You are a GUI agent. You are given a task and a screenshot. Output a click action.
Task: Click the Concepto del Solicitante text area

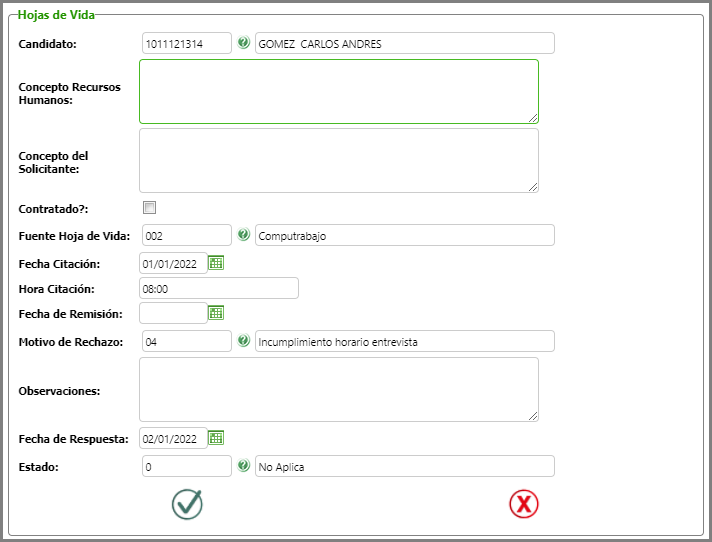tap(338, 160)
